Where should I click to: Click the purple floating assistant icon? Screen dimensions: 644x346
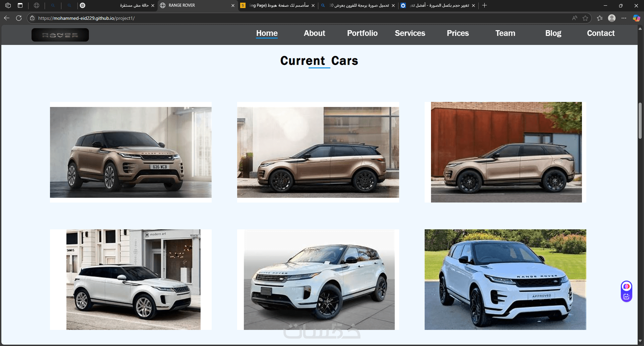[627, 286]
